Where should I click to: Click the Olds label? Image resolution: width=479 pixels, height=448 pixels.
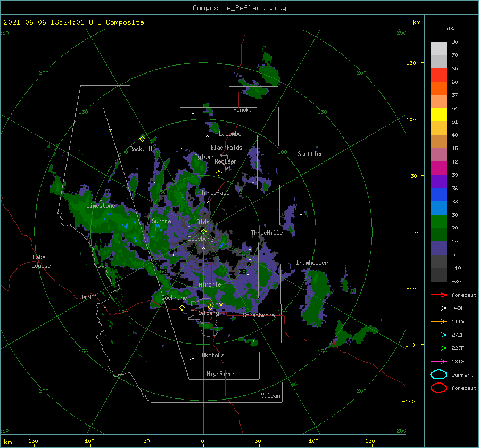click(x=203, y=222)
